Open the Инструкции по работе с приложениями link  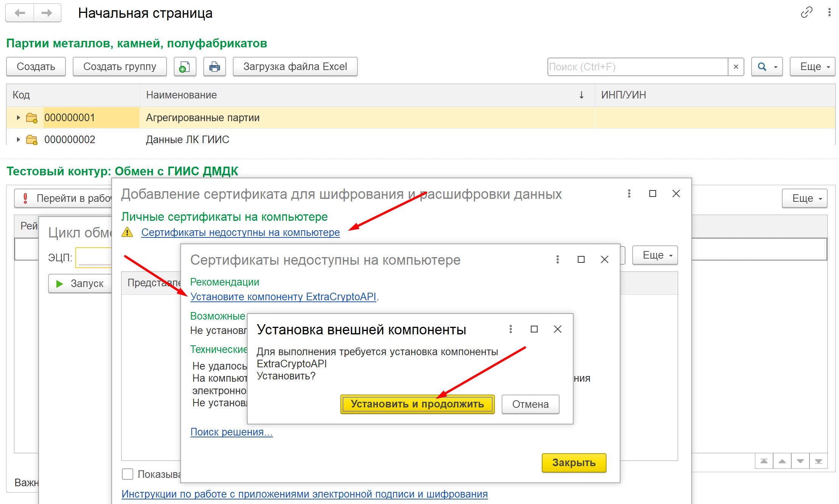tap(304, 494)
